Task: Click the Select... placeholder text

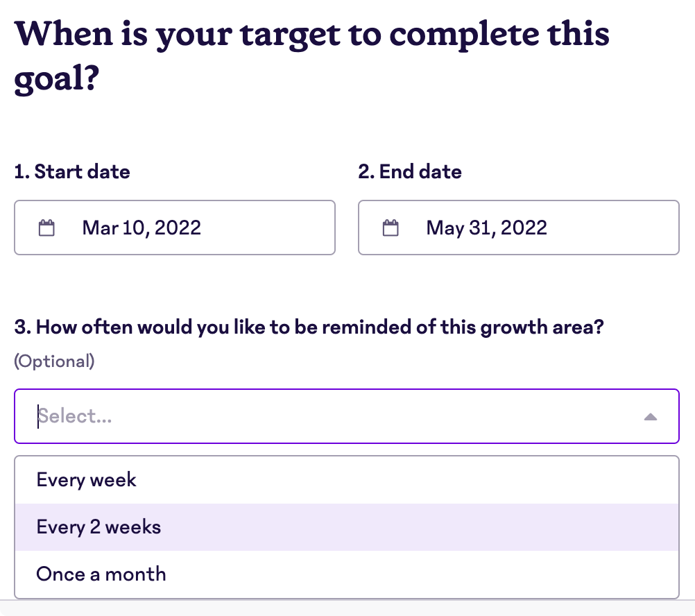Action: pos(74,416)
